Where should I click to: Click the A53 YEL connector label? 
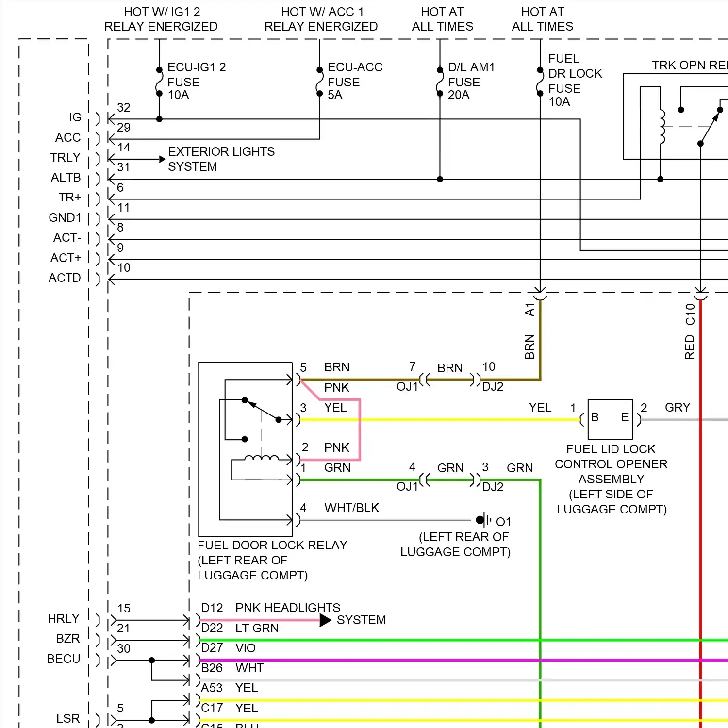click(x=229, y=688)
